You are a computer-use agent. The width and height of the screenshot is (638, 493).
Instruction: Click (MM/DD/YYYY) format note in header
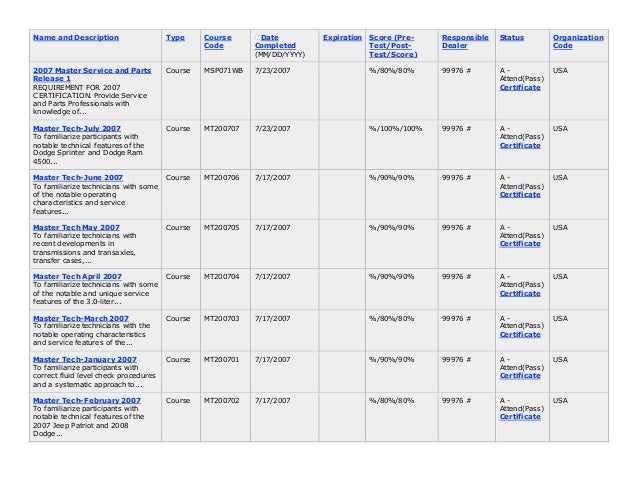coord(280,55)
